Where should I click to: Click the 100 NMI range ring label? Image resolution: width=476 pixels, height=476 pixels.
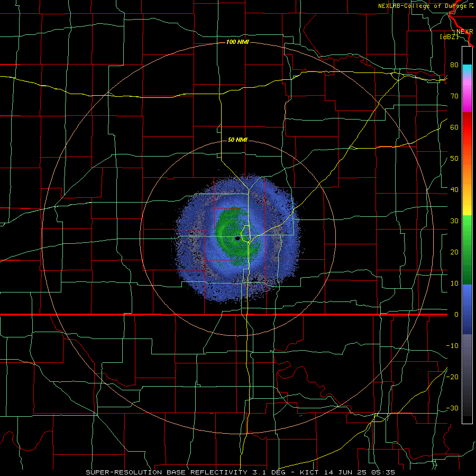[x=237, y=42]
